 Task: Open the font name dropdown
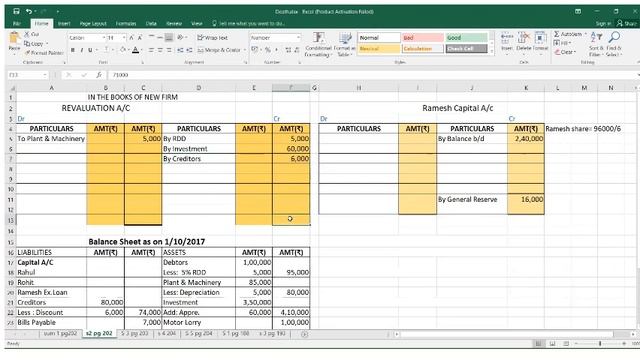(104, 38)
